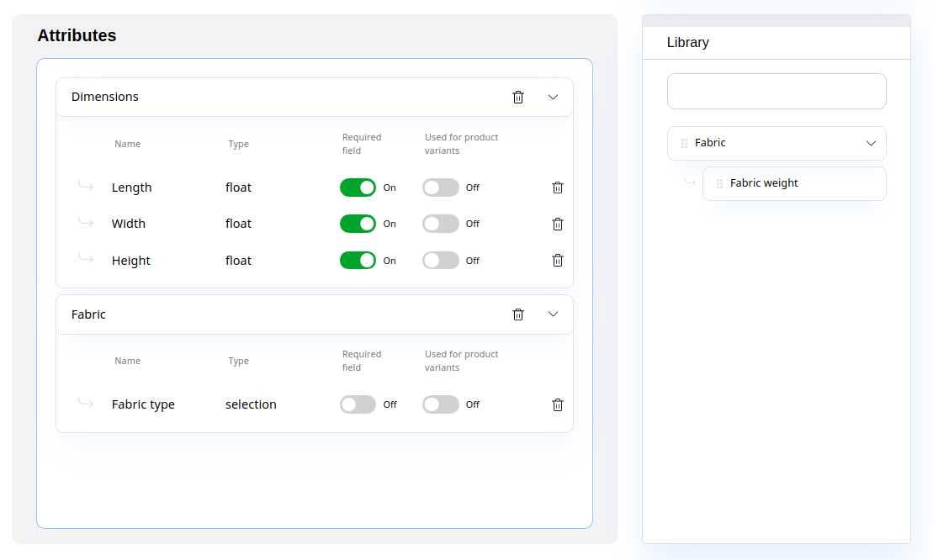The width and height of the screenshot is (933, 560).
Task: Remove the Length attribute row
Action: pos(558,188)
